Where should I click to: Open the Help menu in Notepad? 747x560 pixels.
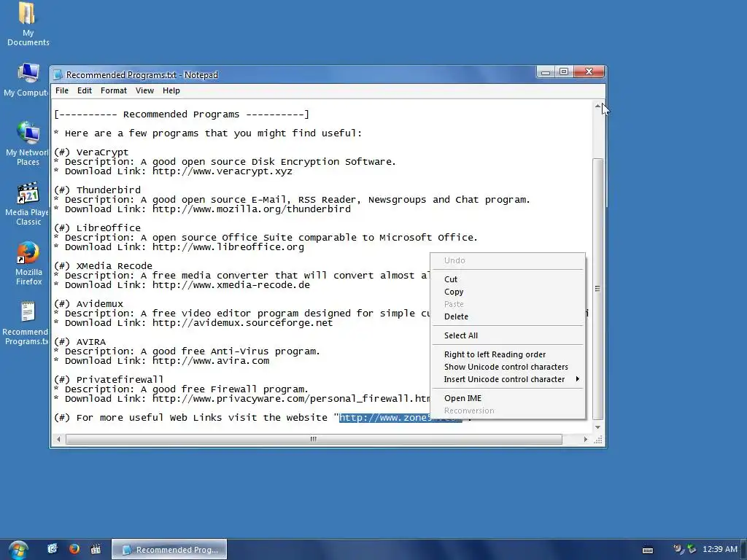tap(171, 90)
